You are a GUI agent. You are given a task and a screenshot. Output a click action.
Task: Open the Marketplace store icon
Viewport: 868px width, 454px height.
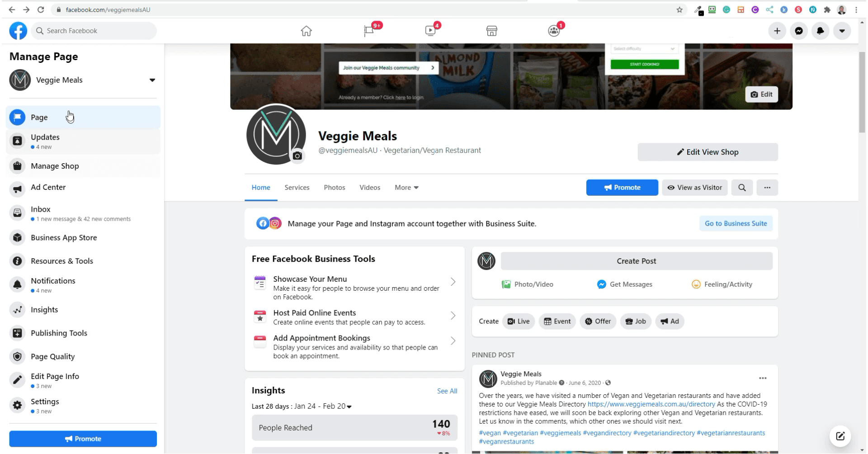pos(491,31)
